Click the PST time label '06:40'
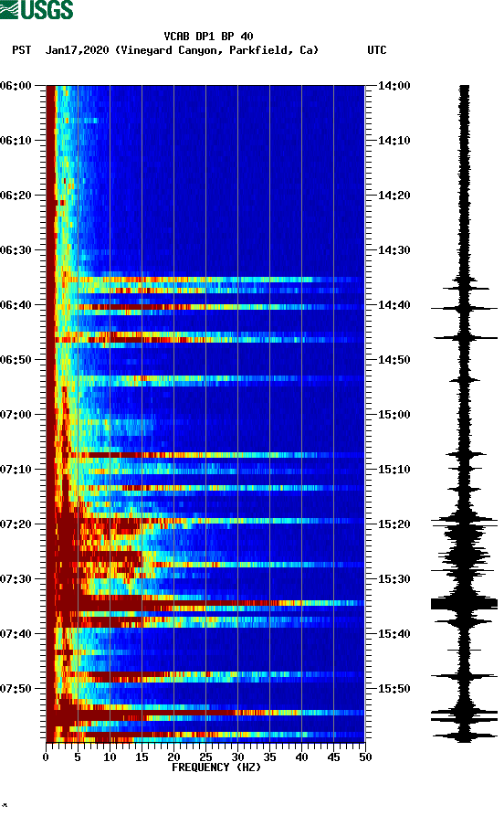 point(16,304)
